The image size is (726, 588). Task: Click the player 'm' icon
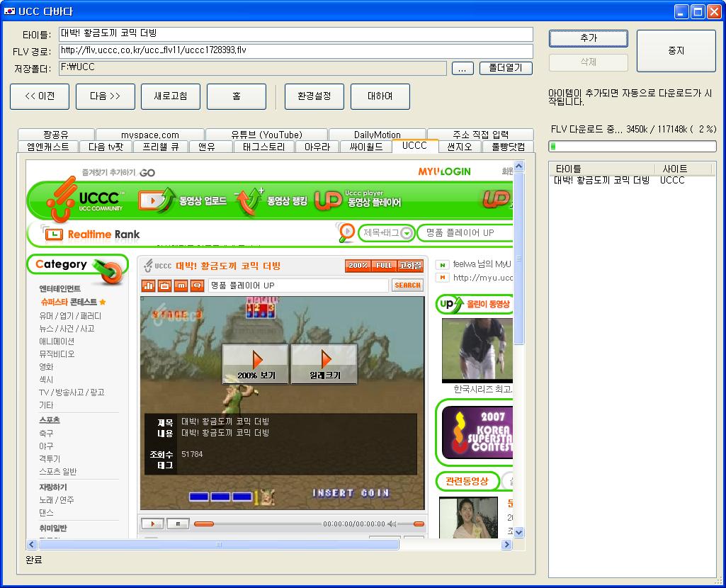181,285
